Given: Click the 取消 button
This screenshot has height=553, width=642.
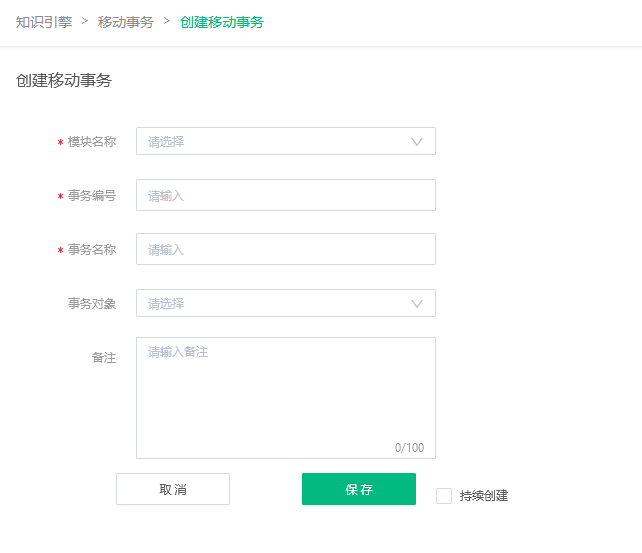Looking at the screenshot, I should (x=173, y=489).
